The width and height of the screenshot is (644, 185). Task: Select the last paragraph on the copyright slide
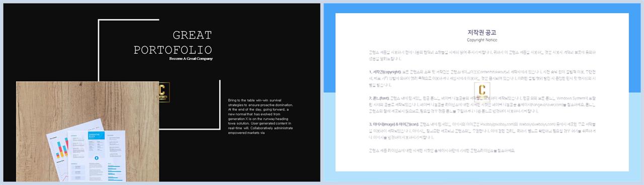point(442,150)
